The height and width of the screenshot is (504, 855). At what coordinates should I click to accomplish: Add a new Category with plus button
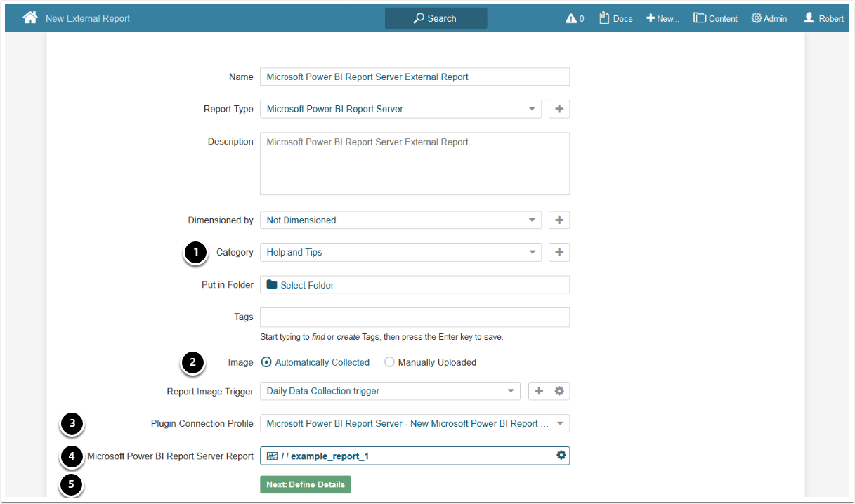[x=559, y=252]
